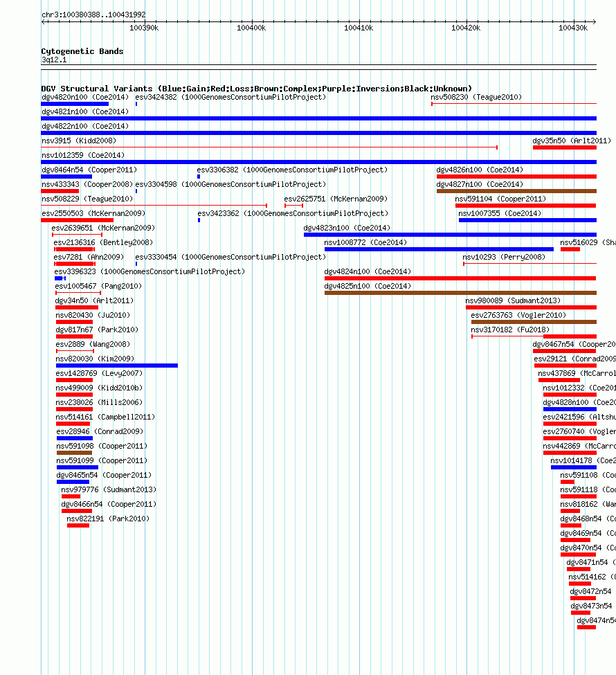Click nsv1007355 (Coe2014) label
The image size is (616, 675).
[499, 213]
